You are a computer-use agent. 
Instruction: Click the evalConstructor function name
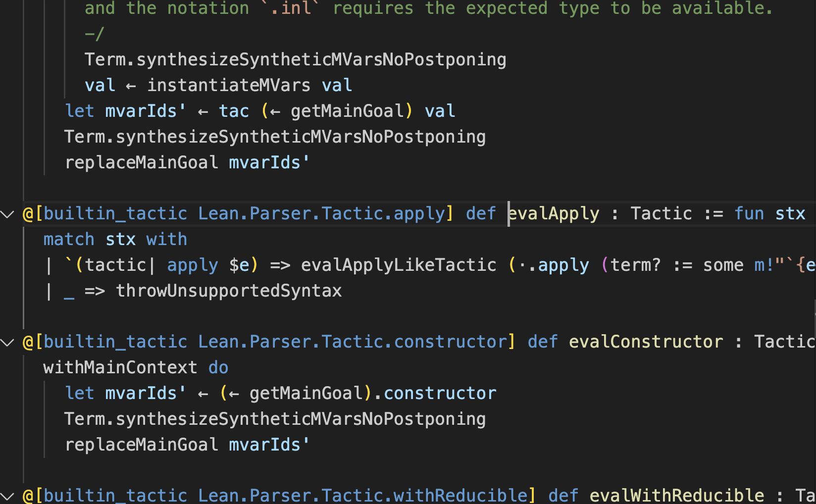click(646, 342)
